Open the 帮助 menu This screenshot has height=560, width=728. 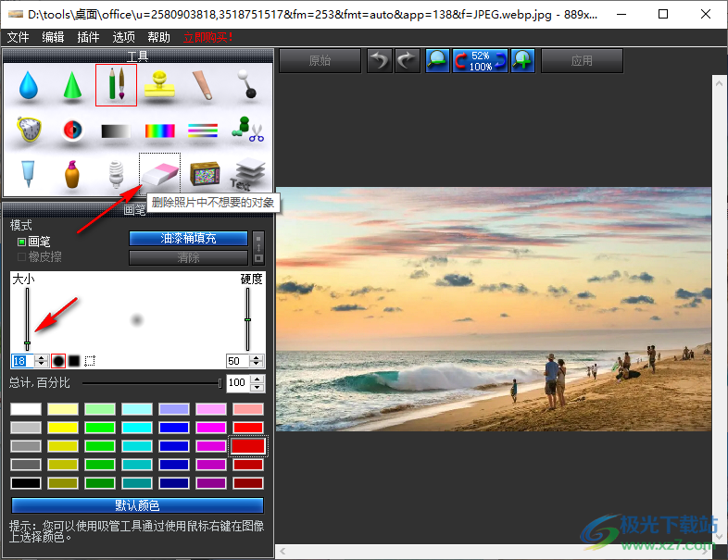click(158, 37)
